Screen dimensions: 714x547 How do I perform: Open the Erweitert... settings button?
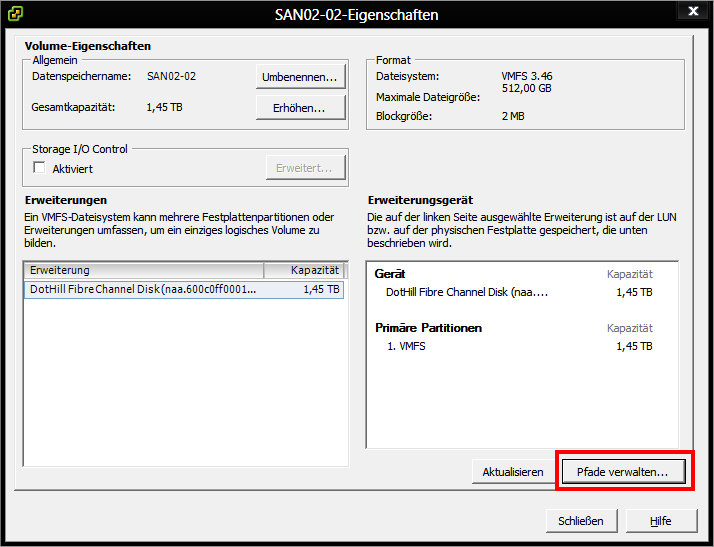(x=304, y=168)
